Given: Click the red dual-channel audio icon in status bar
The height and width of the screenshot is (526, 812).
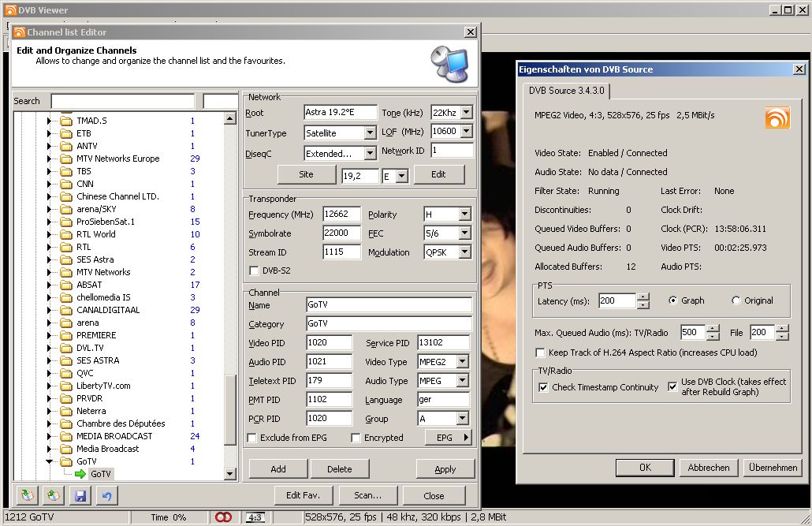Looking at the screenshot, I should pyautogui.click(x=223, y=517).
